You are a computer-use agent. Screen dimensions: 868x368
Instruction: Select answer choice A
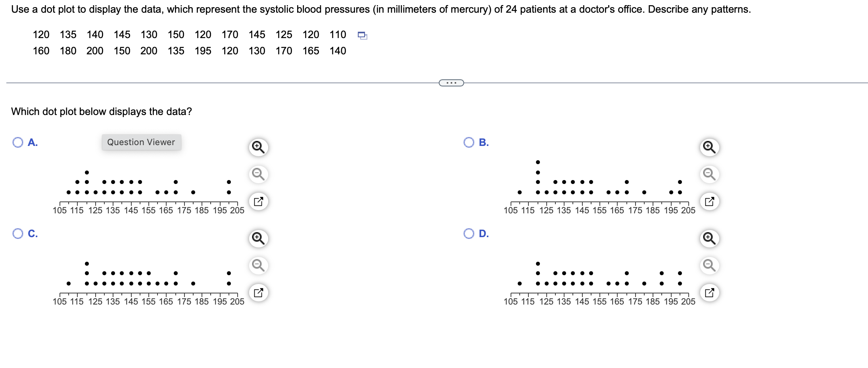click(17, 142)
